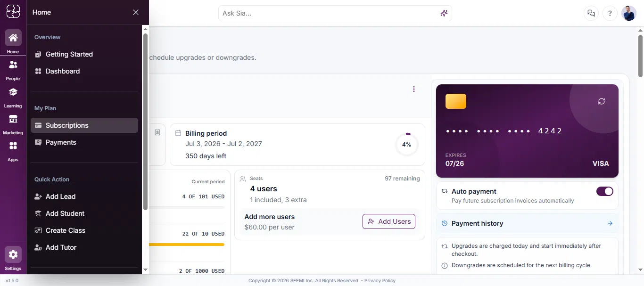Click the yellow 22 of 10 usage bar
The height and width of the screenshot is (286, 644).
pos(187,245)
